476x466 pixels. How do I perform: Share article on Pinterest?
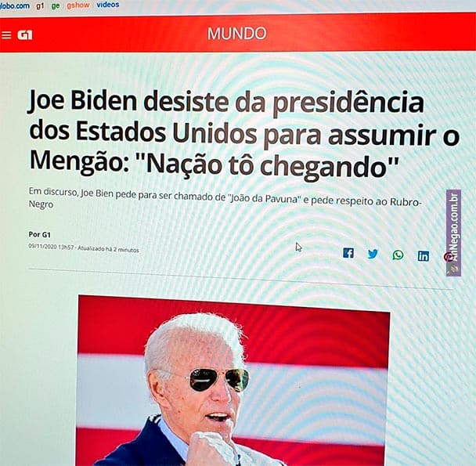446,257
